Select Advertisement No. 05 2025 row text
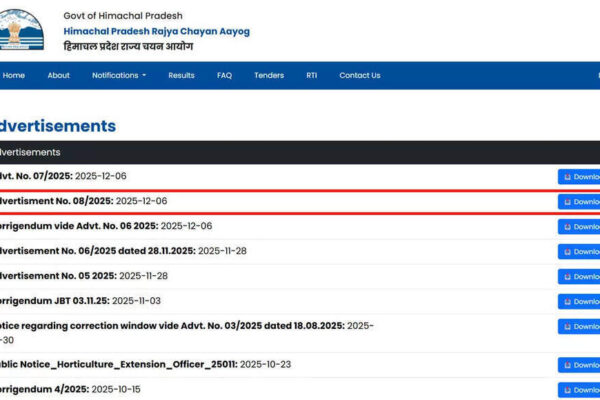The width and height of the screenshot is (600, 400). tap(84, 276)
